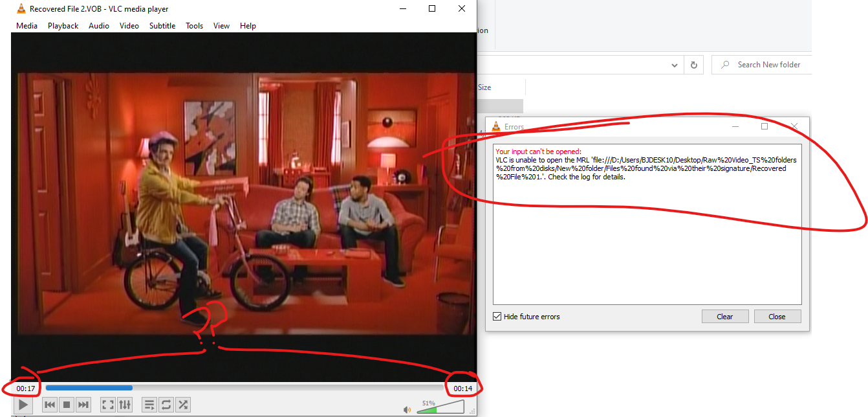Click the video frame in the VLC player
Image resolution: width=868 pixels, height=417 pixels.
(x=244, y=206)
